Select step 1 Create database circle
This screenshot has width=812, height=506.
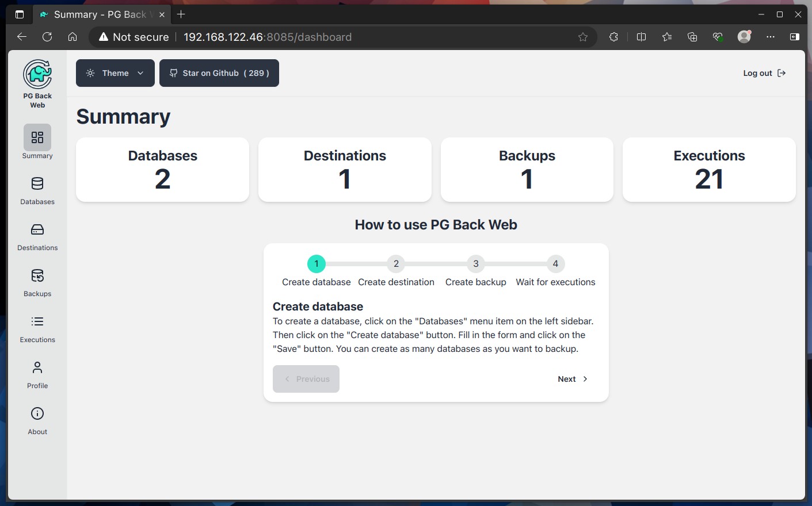[x=317, y=264]
